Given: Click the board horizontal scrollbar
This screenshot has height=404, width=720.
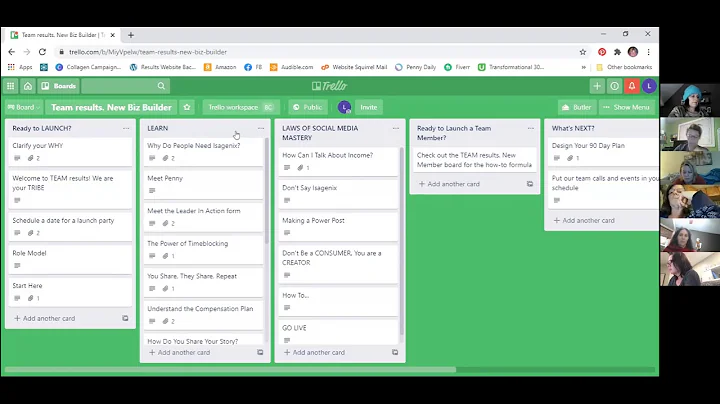Looking at the screenshot, I should [231, 370].
